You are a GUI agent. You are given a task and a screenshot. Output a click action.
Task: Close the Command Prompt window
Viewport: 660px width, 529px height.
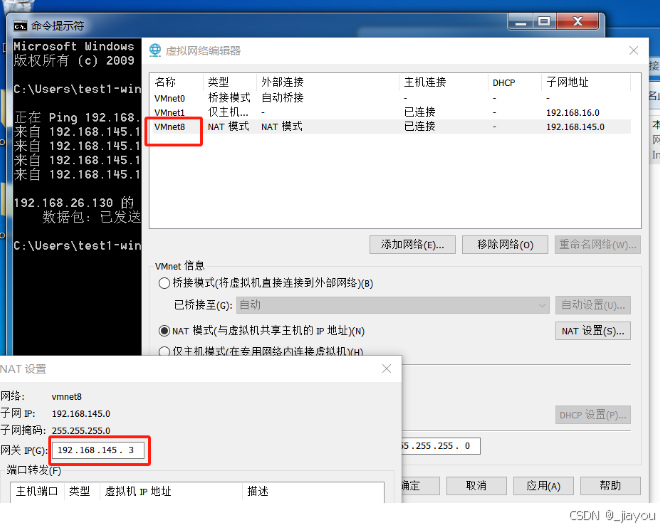pyautogui.click(x=578, y=22)
